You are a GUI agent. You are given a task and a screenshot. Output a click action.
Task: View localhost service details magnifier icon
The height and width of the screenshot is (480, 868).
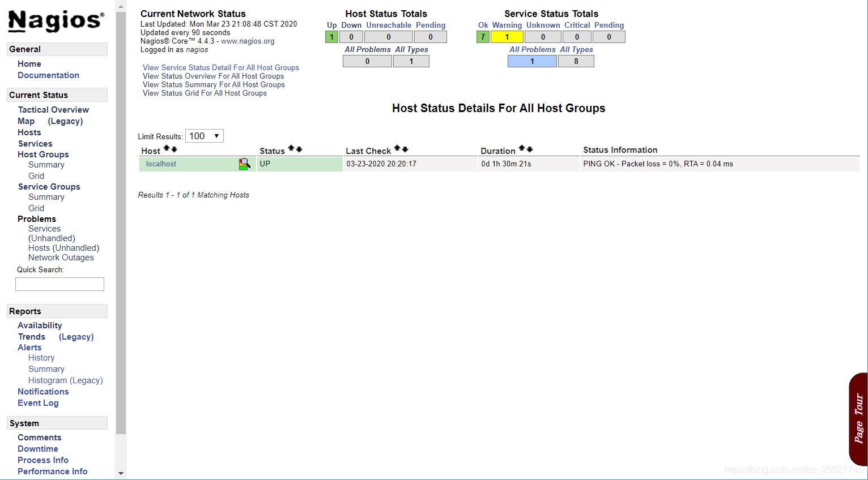(244, 164)
